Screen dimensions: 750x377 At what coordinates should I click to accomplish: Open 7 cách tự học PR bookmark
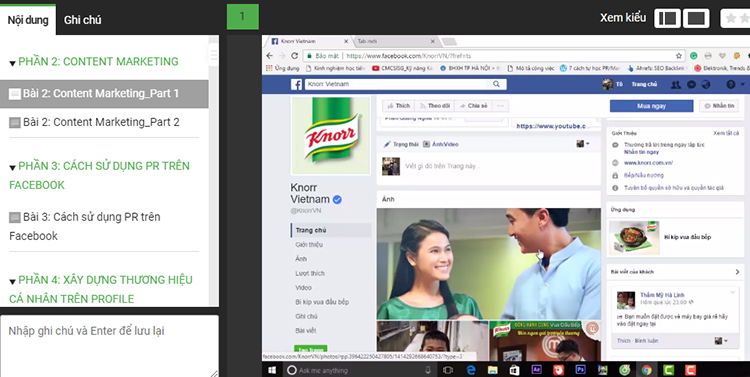pyautogui.click(x=590, y=68)
